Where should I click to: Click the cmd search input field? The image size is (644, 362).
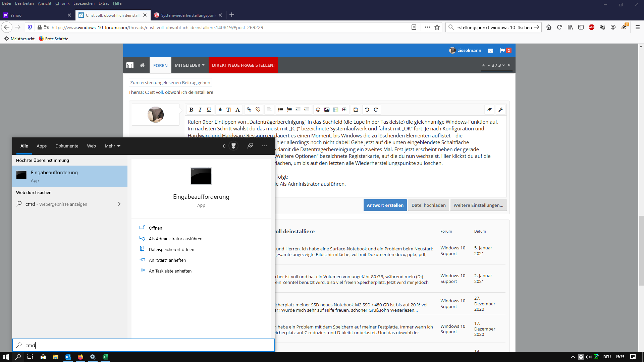[143, 345]
